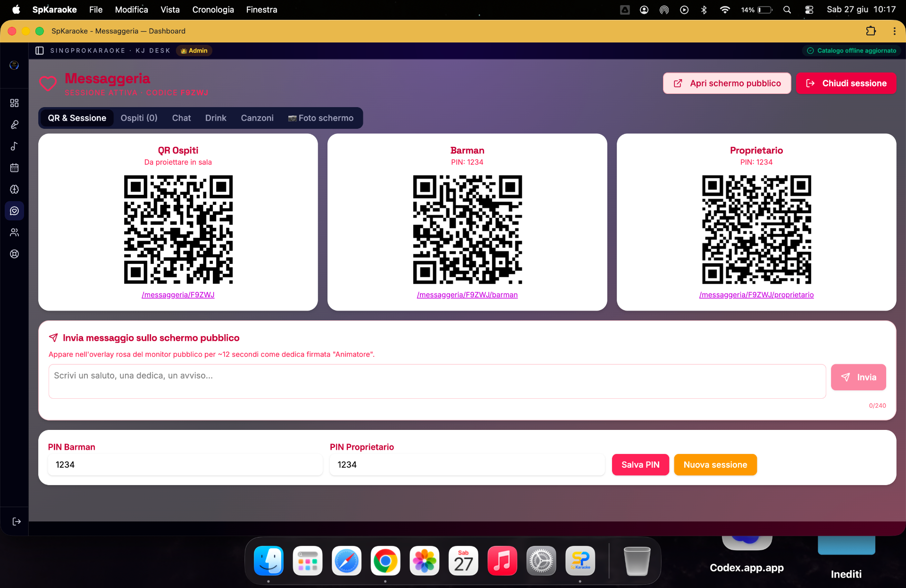Open the browser extensions puzzle icon
This screenshot has height=588, width=906.
coord(871,31)
